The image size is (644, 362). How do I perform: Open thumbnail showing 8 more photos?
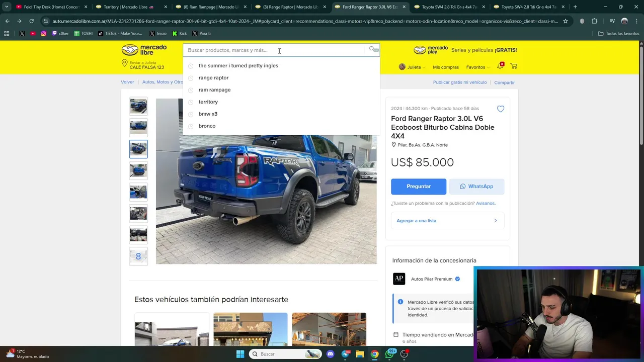[138, 256]
